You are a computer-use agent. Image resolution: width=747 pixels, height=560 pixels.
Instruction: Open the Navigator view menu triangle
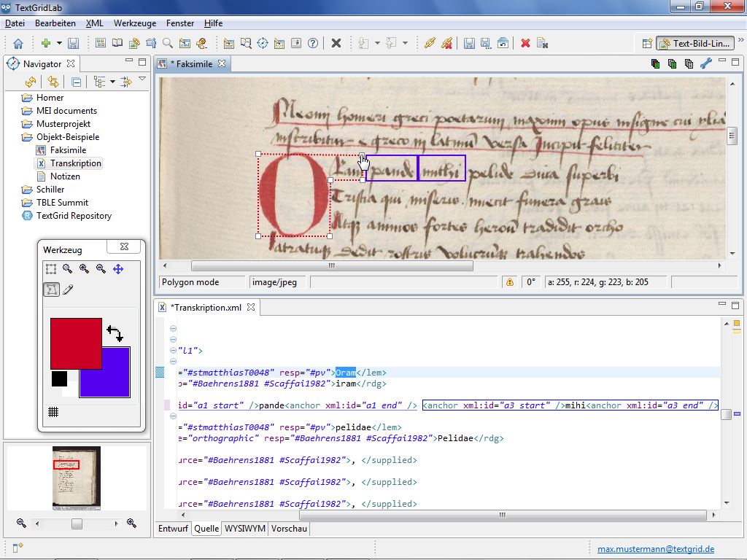point(142,79)
